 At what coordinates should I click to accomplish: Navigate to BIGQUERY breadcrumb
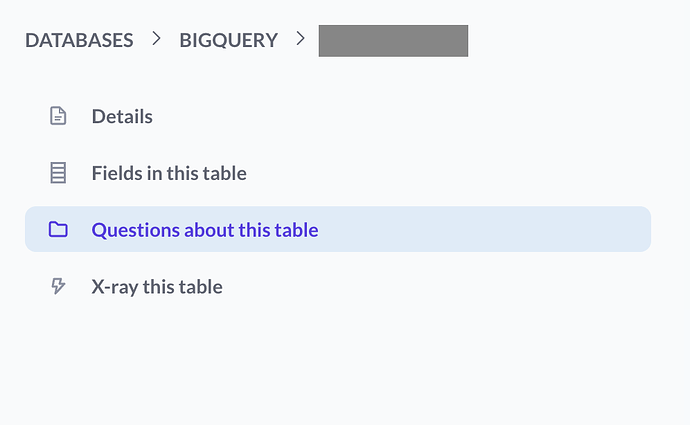(x=228, y=40)
